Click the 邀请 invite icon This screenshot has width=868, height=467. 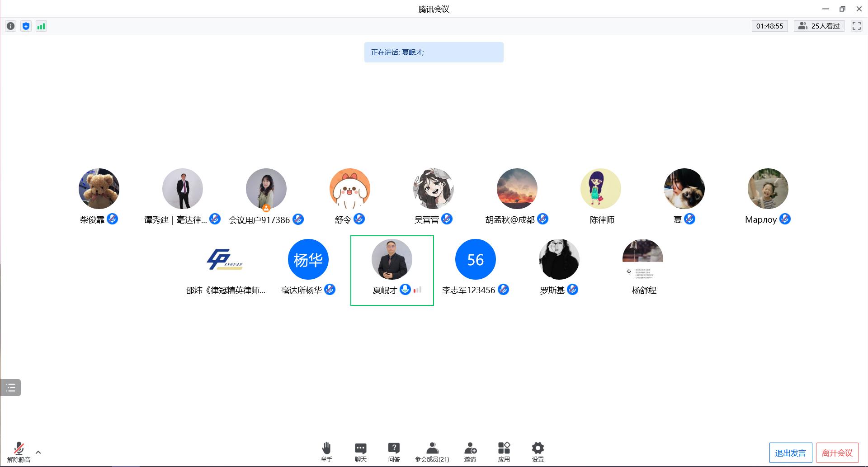pyautogui.click(x=470, y=452)
